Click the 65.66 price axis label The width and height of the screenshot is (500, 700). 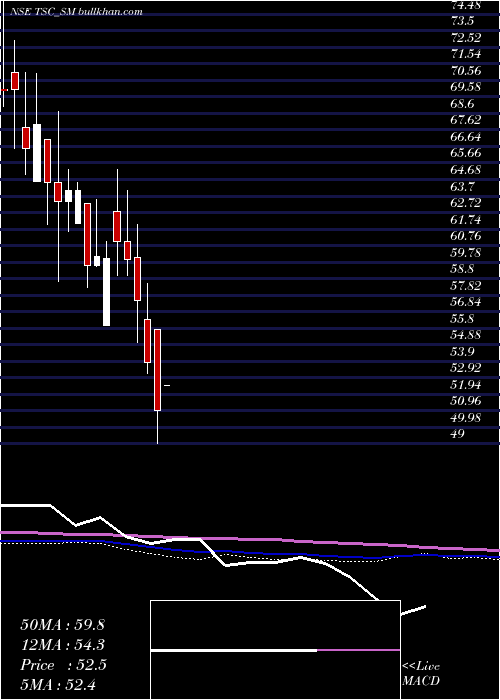[x=467, y=153]
